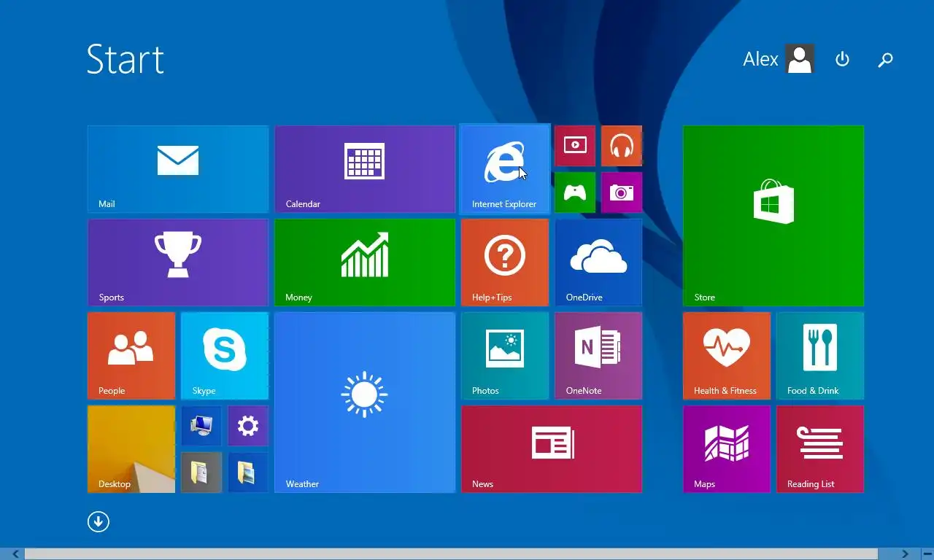The width and height of the screenshot is (934, 560).
Task: Open the Money tile
Action: tap(365, 262)
